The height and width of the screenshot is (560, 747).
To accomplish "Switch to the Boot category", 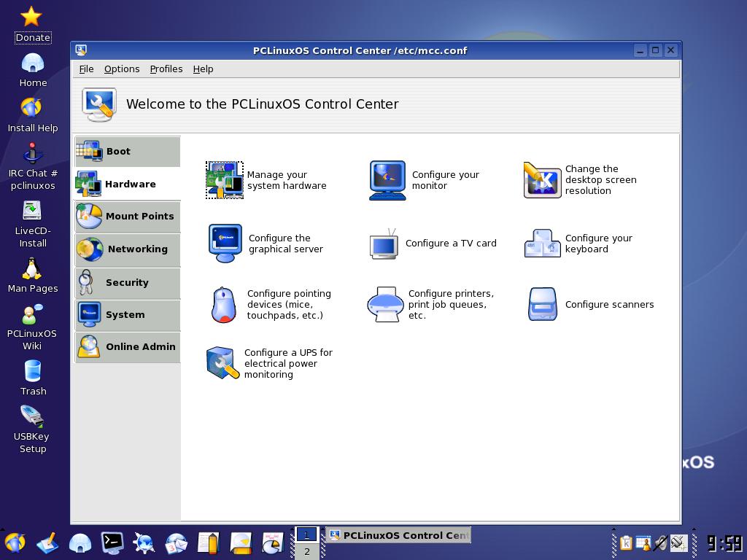I will coord(128,152).
